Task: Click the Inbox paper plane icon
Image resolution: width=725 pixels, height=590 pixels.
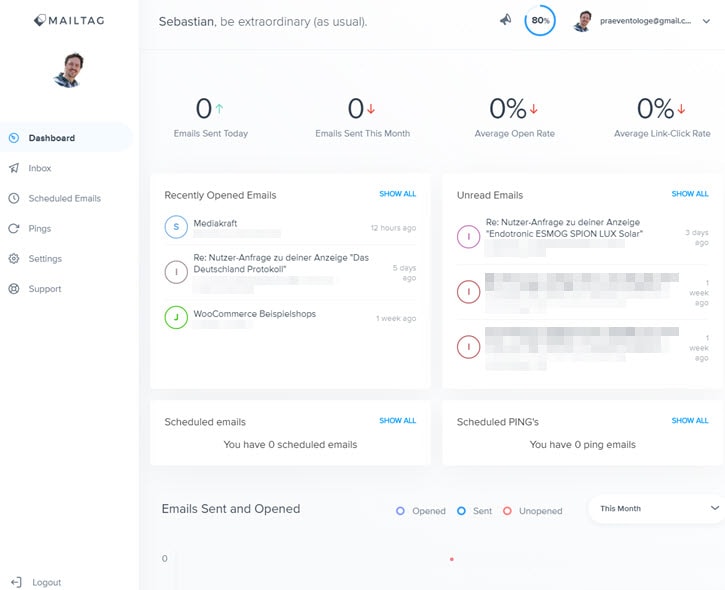Action: point(14,168)
